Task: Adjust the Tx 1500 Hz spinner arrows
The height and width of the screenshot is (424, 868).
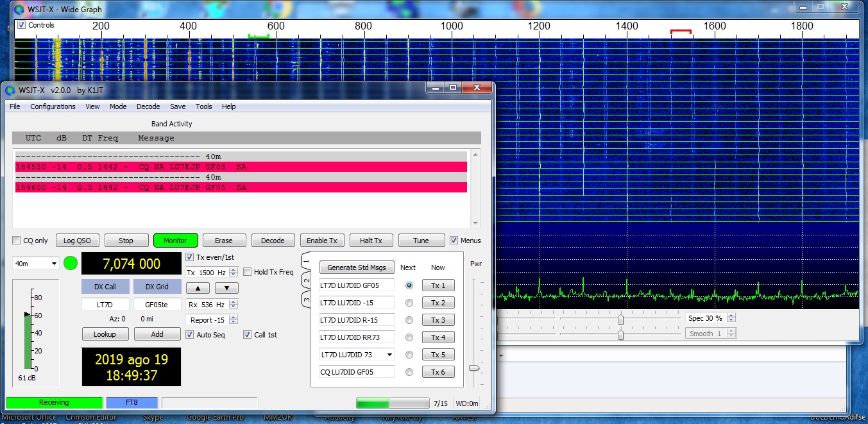Action: (x=234, y=273)
